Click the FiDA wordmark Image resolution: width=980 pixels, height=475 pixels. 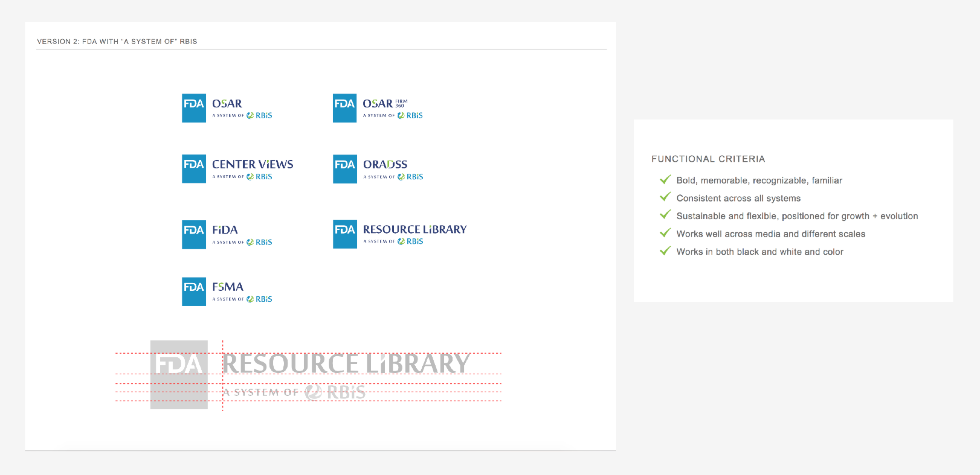225,230
